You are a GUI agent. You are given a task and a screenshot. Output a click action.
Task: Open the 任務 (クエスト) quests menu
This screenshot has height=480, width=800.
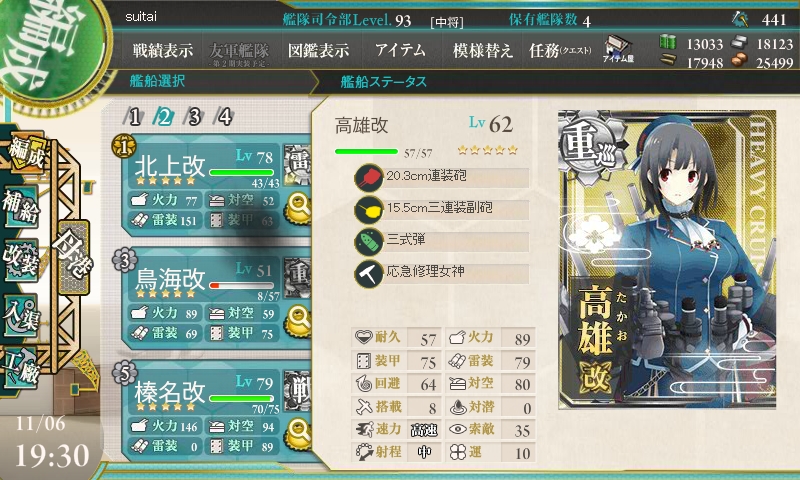560,50
